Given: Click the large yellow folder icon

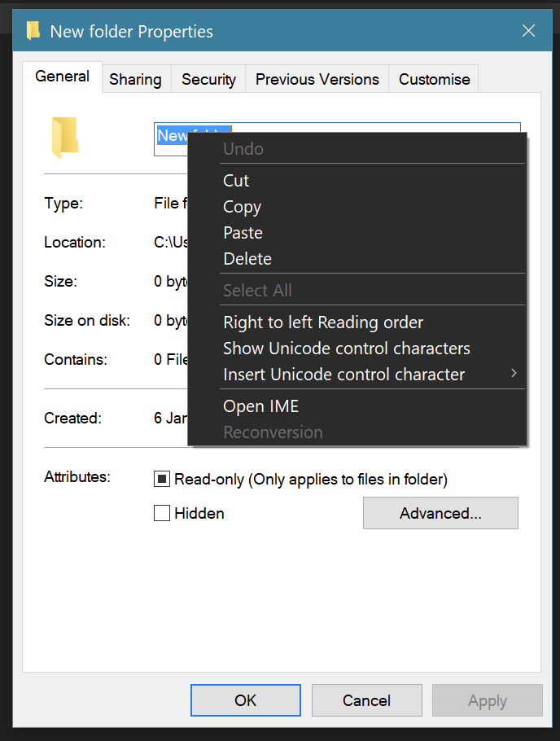Looking at the screenshot, I should (x=64, y=137).
